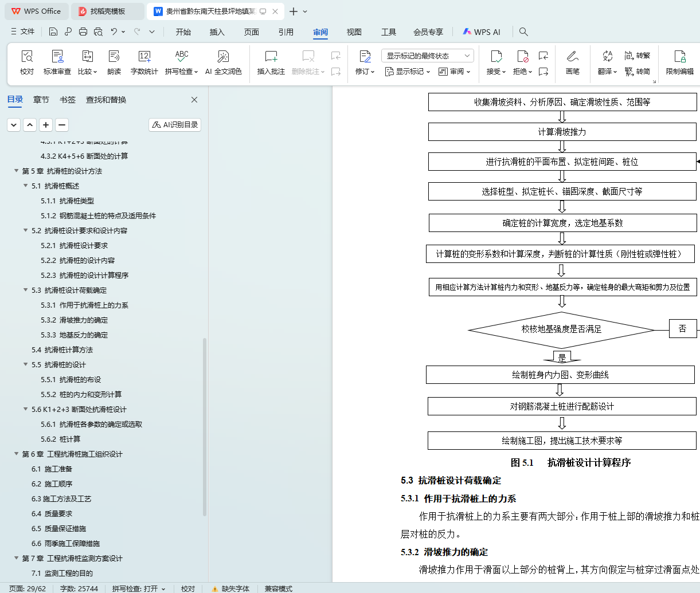
Task: Open new tab with plus button
Action: coord(293,11)
